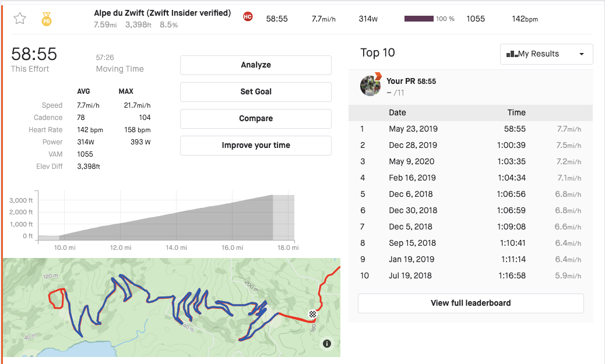This screenshot has height=364, width=605.
Task: Open the Jul 19, 2018 effort row
Action: [470, 275]
